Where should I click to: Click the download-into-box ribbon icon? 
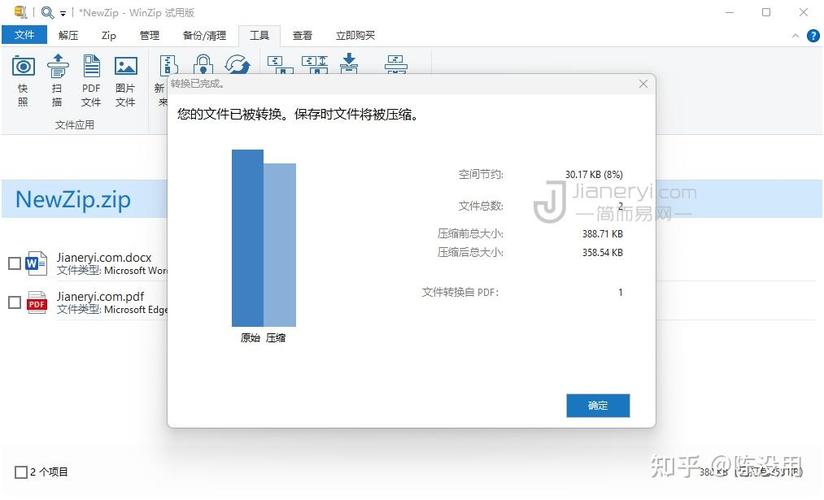point(348,63)
